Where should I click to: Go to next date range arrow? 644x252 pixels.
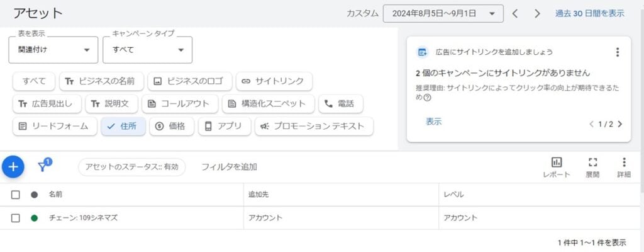pos(537,14)
